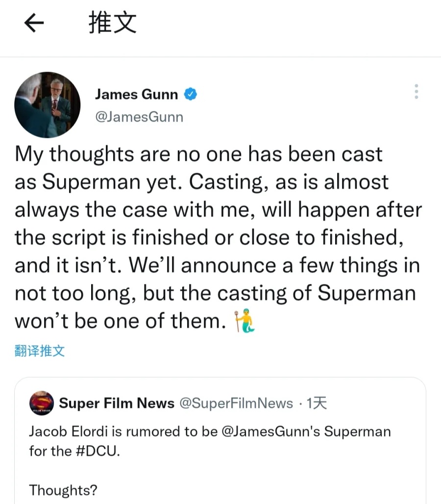This screenshot has height=504, width=441.
Task: Click the line starting 'My thoughts are no one'
Action: click(x=198, y=154)
